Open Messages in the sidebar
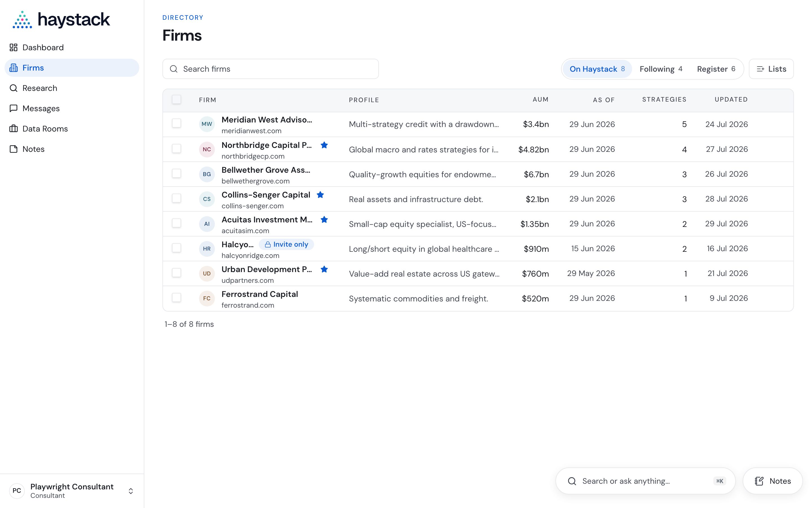Image resolution: width=812 pixels, height=508 pixels. (72, 109)
